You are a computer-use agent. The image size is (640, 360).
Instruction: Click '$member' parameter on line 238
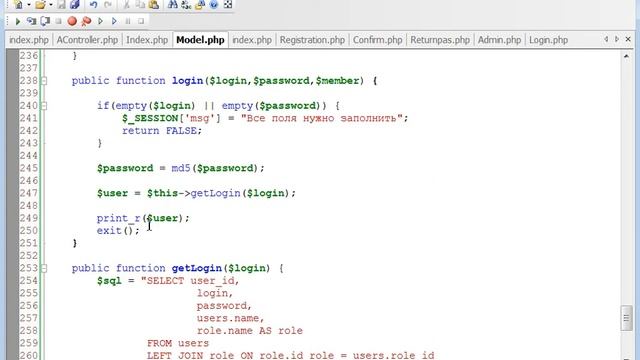tap(337, 80)
